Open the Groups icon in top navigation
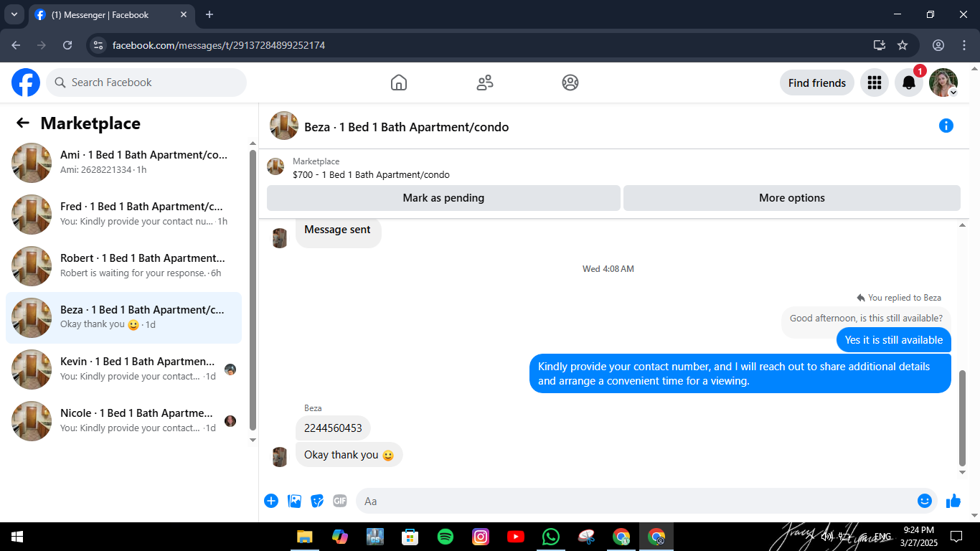The image size is (980, 551). pos(570,83)
